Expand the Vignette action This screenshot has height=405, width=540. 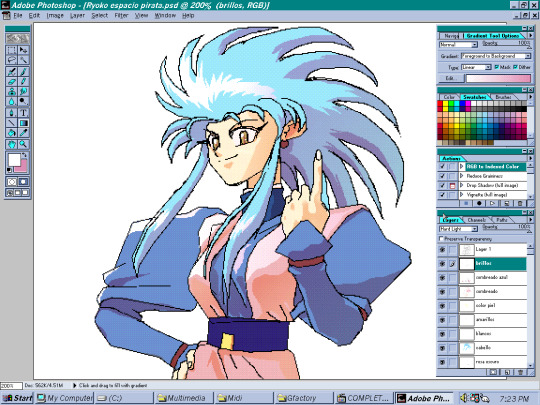[x=462, y=195]
